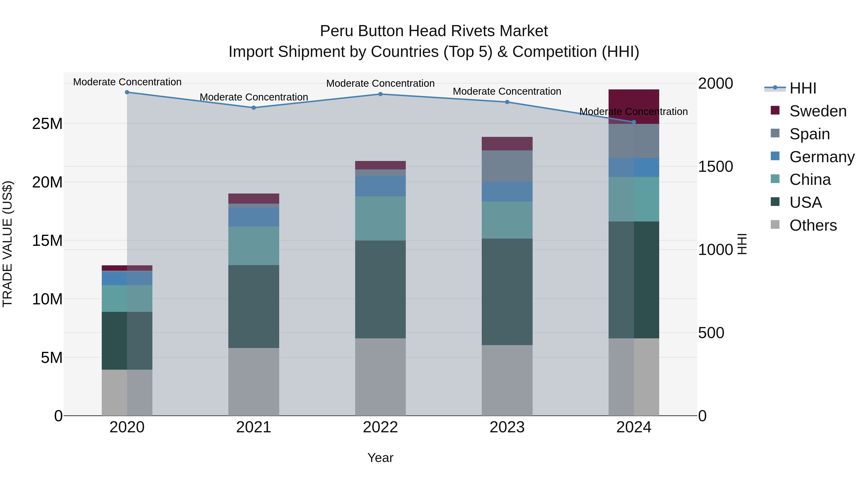
Task: Select the China segment of the 2021 bar
Action: [254, 246]
